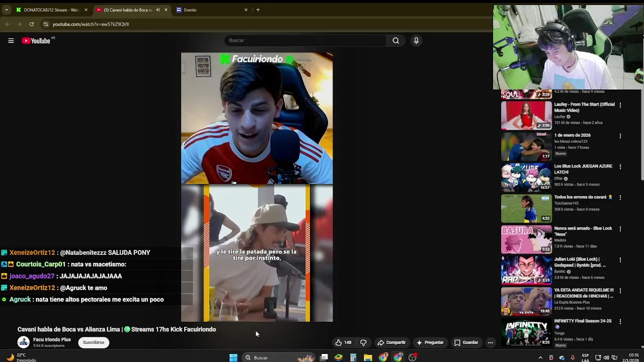644x362 pixels.
Task: Open the 1 de enero de 2026 thumbnail
Action: click(x=526, y=146)
